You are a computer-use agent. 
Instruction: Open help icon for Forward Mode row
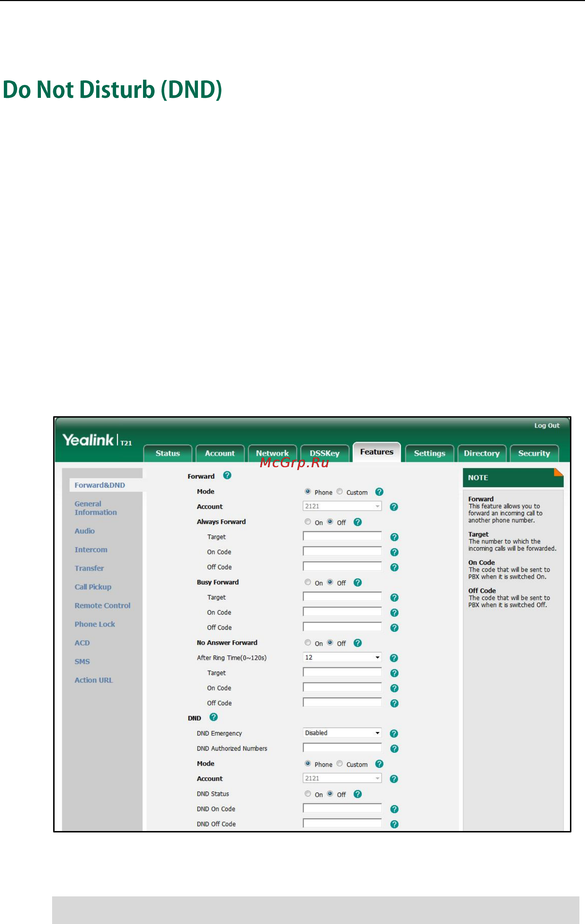point(379,492)
